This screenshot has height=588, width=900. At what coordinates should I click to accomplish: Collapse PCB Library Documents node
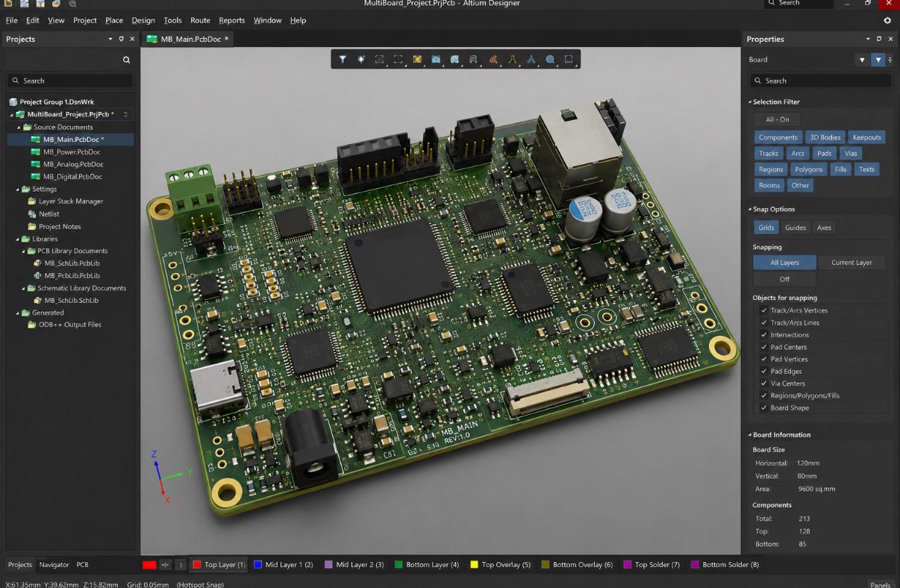[x=23, y=251]
